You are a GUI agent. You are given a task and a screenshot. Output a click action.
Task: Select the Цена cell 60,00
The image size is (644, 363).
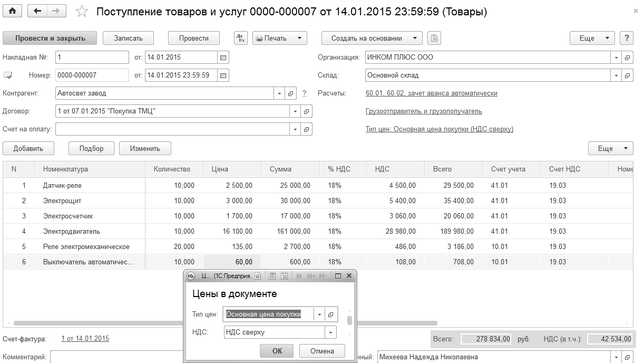232,262
